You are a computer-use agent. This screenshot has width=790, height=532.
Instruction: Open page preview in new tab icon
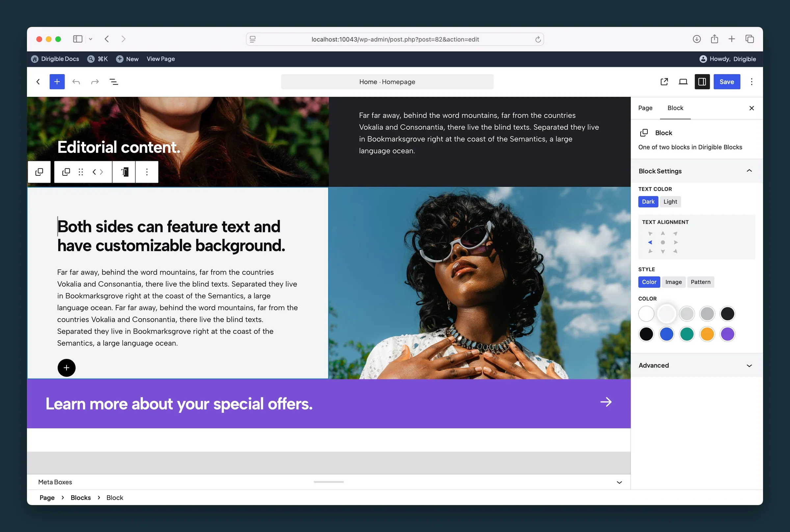tap(664, 82)
